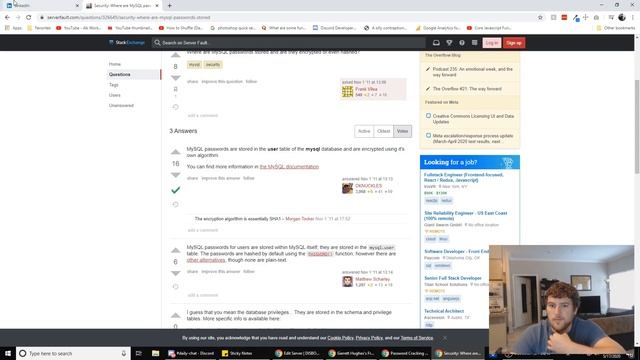Click Windows taskbar search box

click(73, 353)
